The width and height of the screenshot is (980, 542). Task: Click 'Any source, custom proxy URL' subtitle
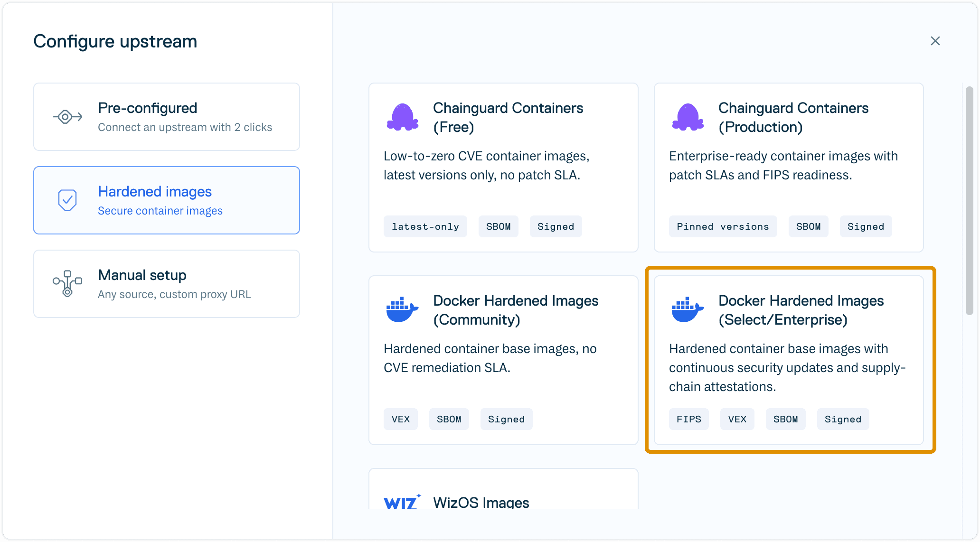tap(174, 294)
